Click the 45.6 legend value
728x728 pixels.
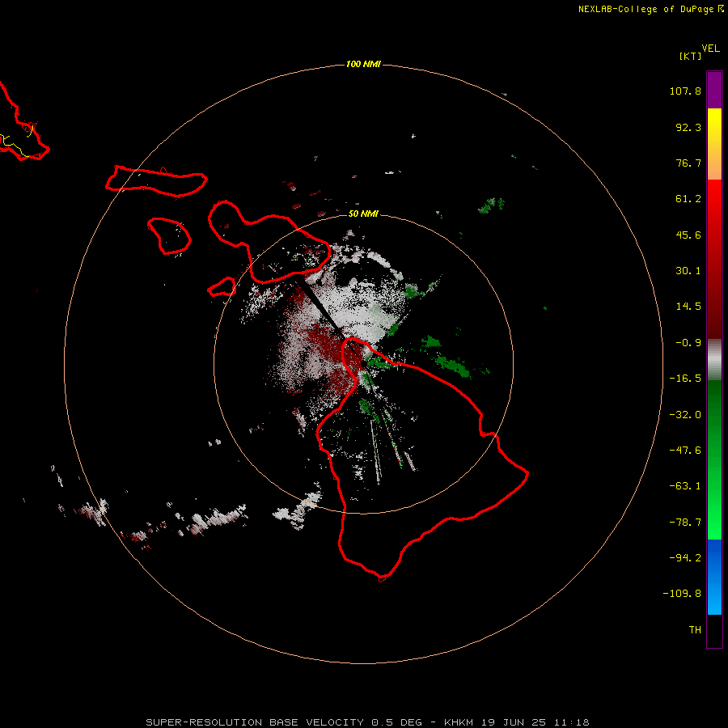click(x=688, y=235)
